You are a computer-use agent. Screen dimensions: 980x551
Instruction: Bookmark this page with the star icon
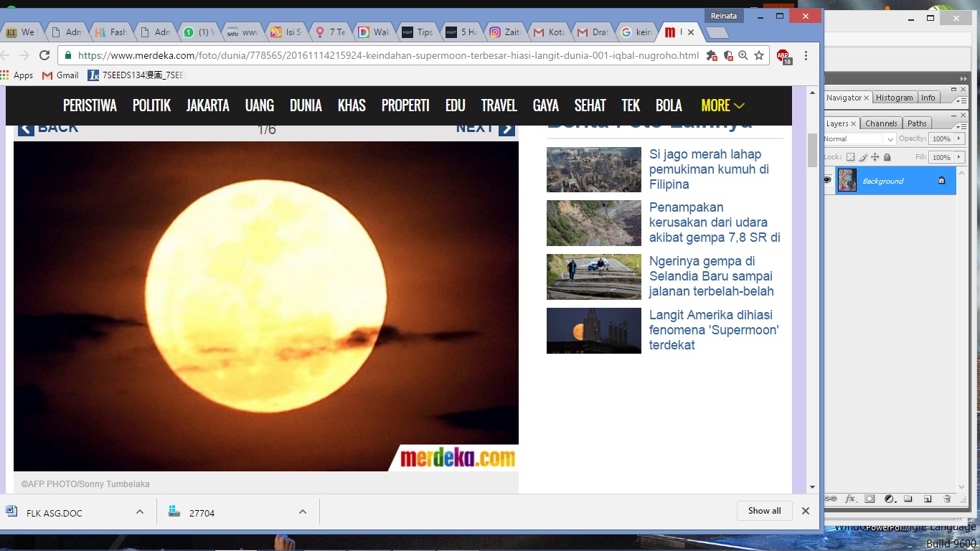pyautogui.click(x=758, y=55)
